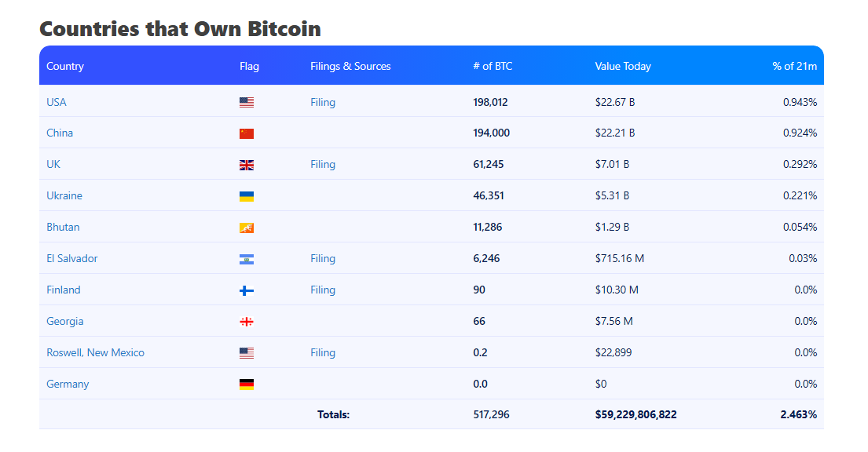Click the '% of 21m' column header
This screenshot has height=452, width=868.
[x=794, y=66]
